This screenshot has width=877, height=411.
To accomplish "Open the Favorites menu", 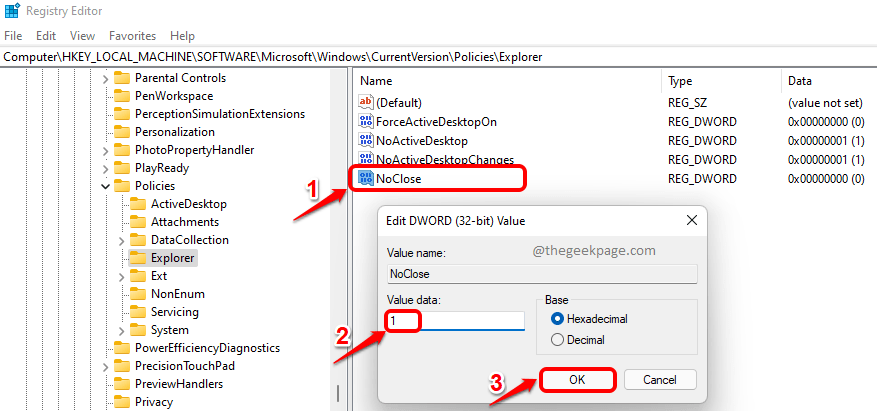I will click(132, 36).
